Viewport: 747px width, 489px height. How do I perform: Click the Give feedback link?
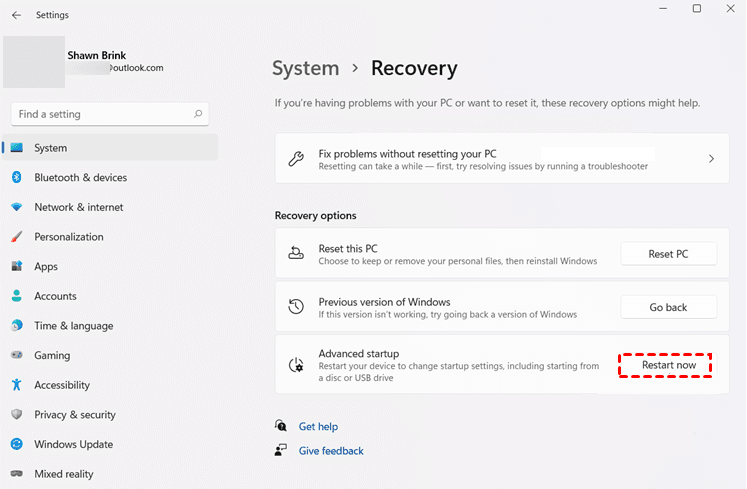coord(331,451)
